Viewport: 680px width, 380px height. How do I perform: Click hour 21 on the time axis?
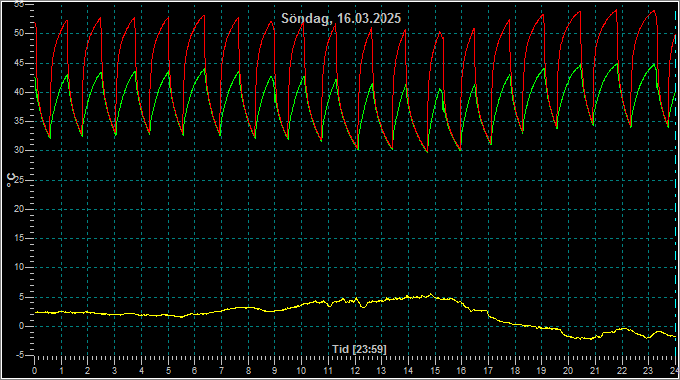tap(595, 371)
